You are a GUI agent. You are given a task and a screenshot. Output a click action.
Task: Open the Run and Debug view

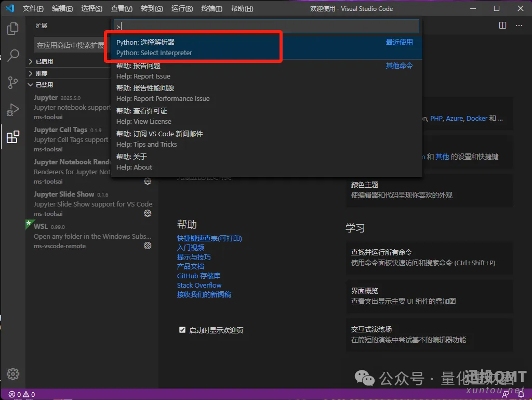(13, 110)
